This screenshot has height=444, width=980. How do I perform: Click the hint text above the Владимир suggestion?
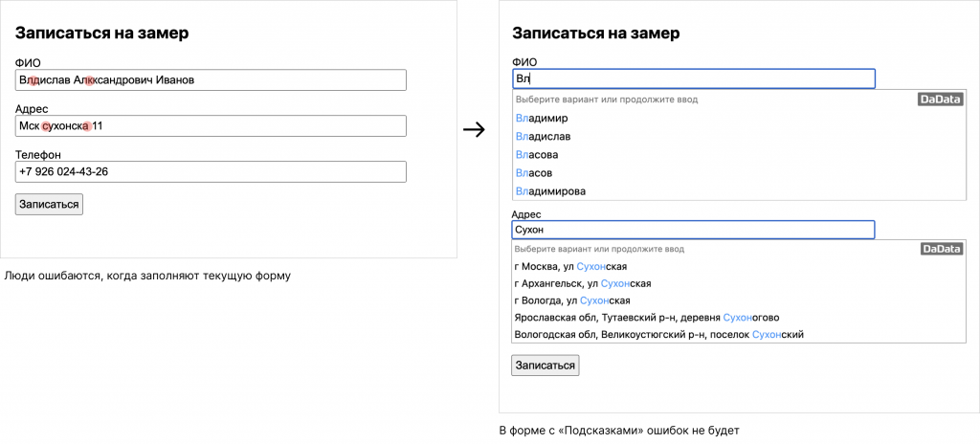(606, 100)
